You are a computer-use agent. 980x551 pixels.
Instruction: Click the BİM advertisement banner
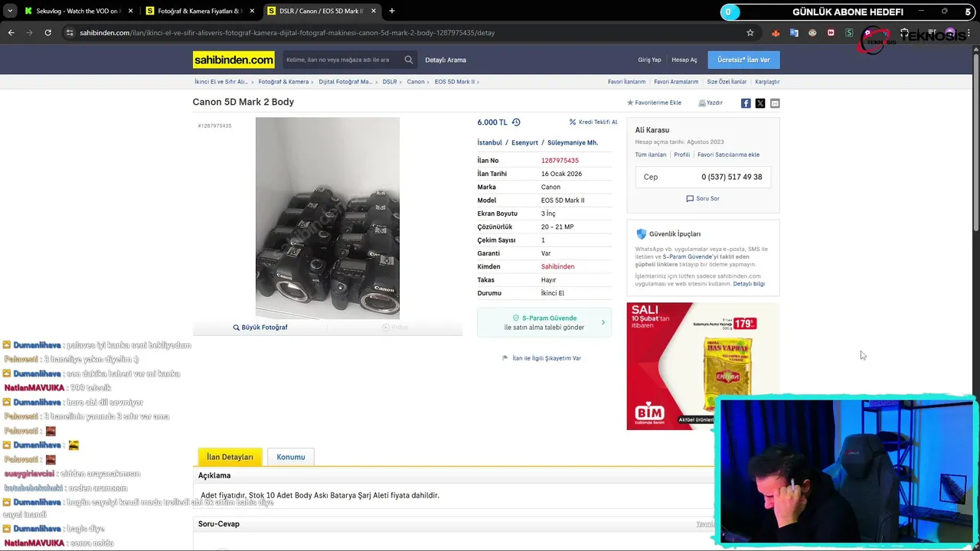[703, 366]
